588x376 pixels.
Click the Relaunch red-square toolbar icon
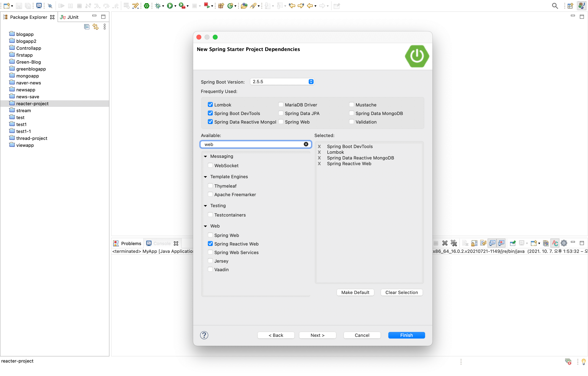[x=207, y=6]
